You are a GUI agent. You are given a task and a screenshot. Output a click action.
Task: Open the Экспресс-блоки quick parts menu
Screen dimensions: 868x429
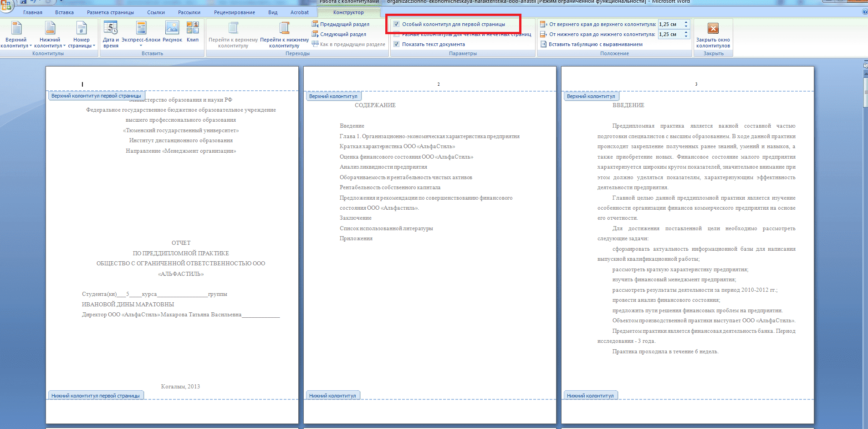pyautogui.click(x=141, y=34)
